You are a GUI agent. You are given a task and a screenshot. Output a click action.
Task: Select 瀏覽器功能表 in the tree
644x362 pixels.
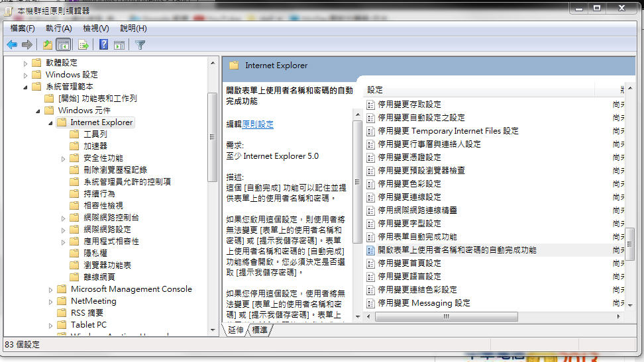(x=107, y=265)
